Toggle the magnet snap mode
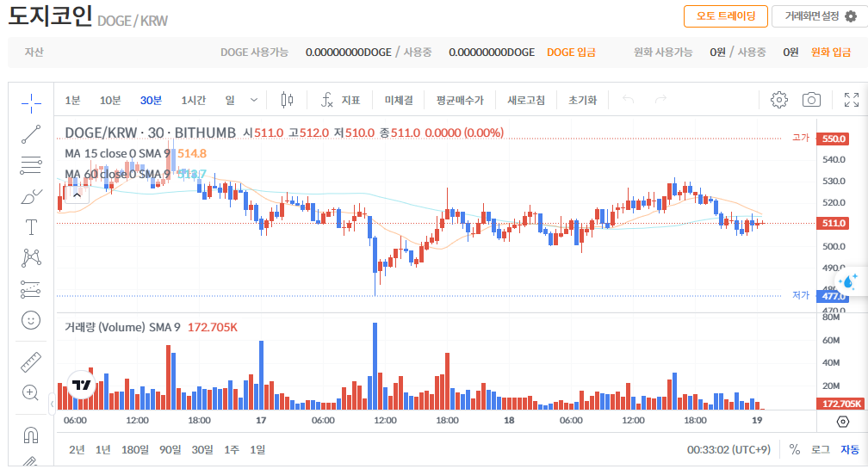Image resolution: width=868 pixels, height=469 pixels. pos(31,435)
